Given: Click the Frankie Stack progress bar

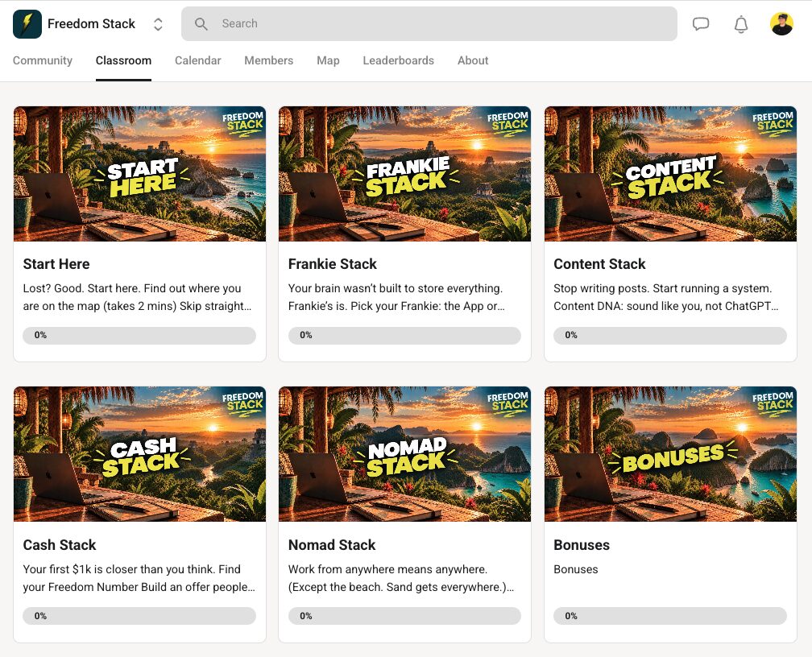Looking at the screenshot, I should point(404,336).
